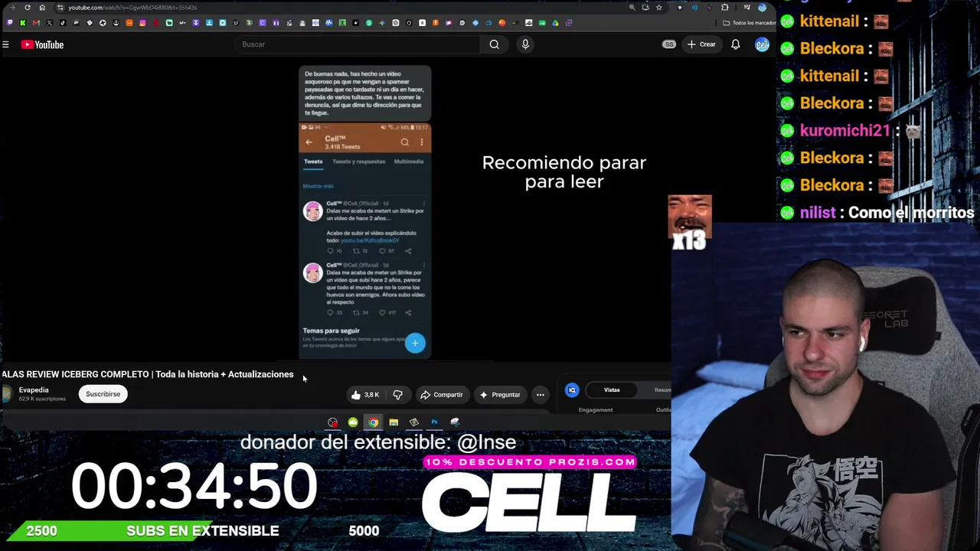Image resolution: width=980 pixels, height=551 pixels.
Task: Click the YouTube Buscar search field
Action: point(358,44)
